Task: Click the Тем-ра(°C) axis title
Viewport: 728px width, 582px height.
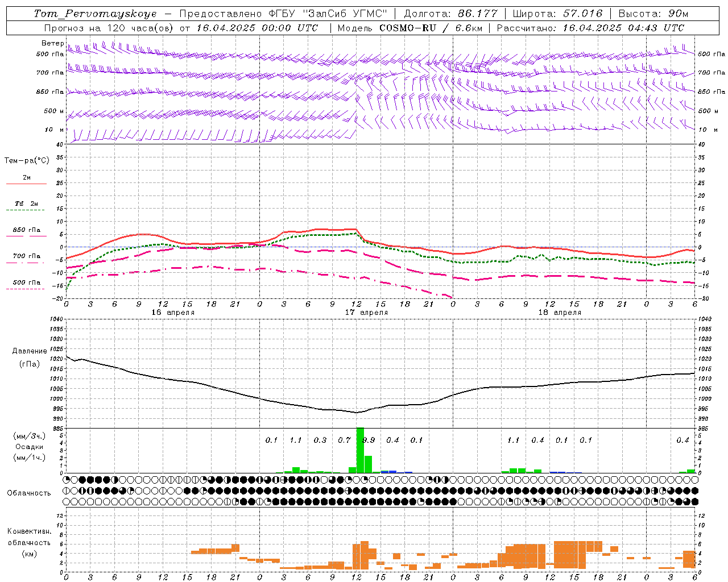Action: coord(27,161)
